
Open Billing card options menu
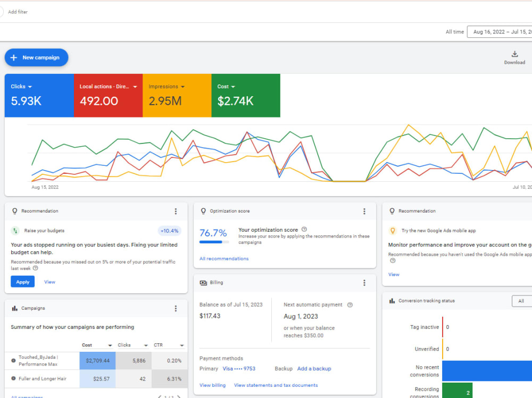[x=364, y=283]
